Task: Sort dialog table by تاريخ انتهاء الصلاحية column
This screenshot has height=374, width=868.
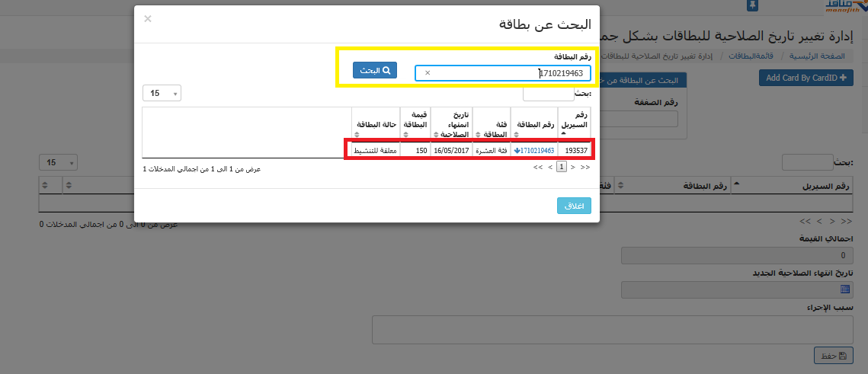Action: click(451, 126)
